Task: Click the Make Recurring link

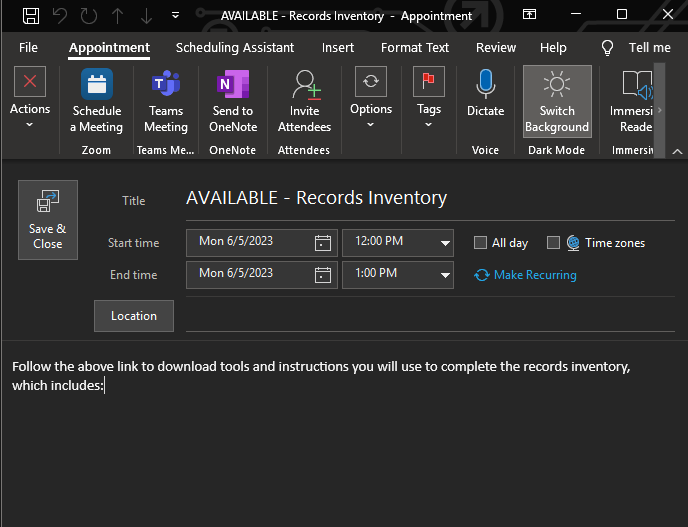Action: [x=534, y=275]
